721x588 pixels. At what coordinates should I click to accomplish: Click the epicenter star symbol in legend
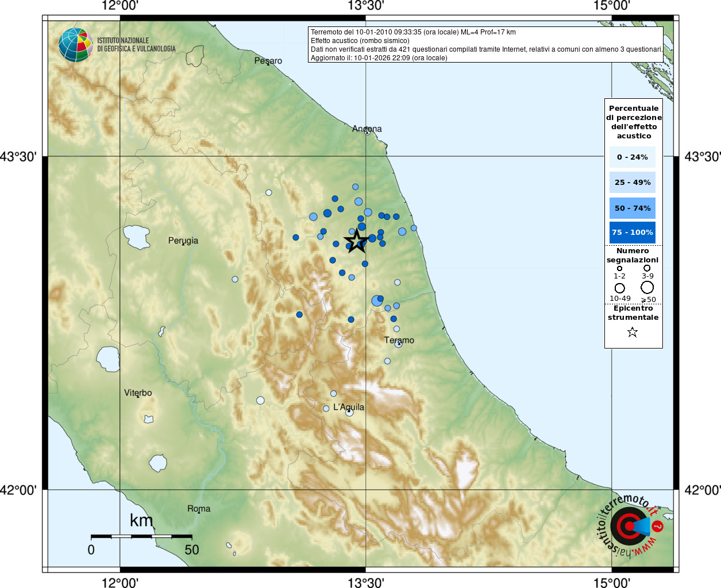pyautogui.click(x=633, y=332)
